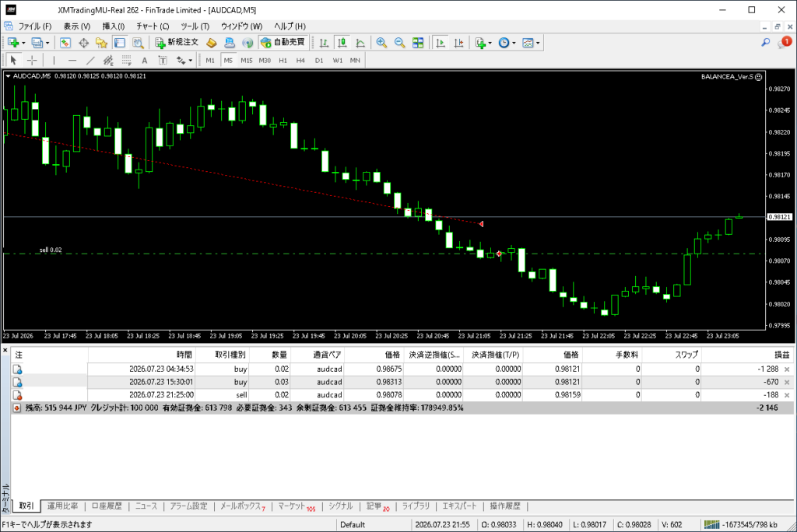
Task: Switch to the 口座履歴 tab
Action: (x=107, y=506)
